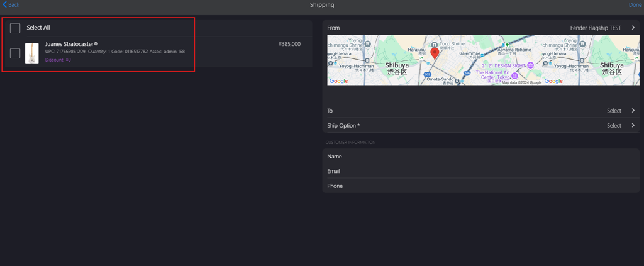
Task: Click the Togo Shrine marker on the map
Action: (x=434, y=43)
